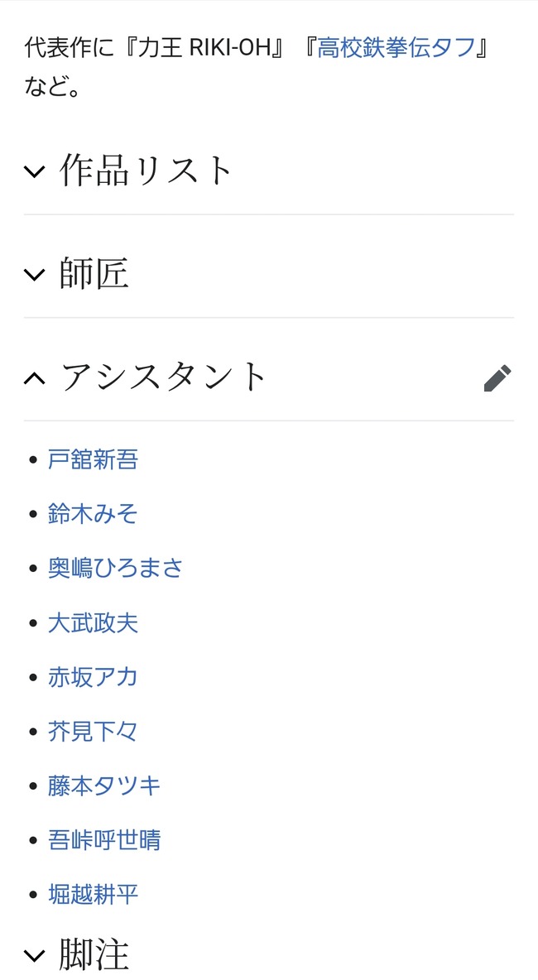Collapse the アシスタント section chevron

(34, 378)
